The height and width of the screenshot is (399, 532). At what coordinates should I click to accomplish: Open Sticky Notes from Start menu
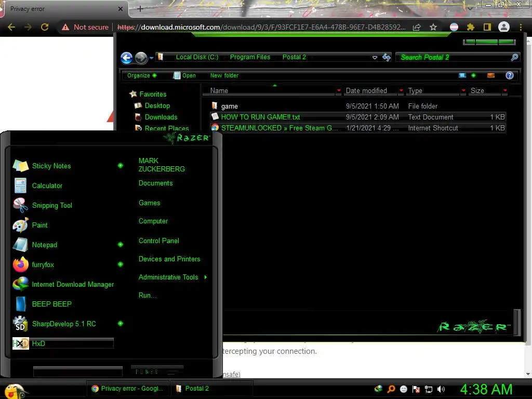pos(63,166)
